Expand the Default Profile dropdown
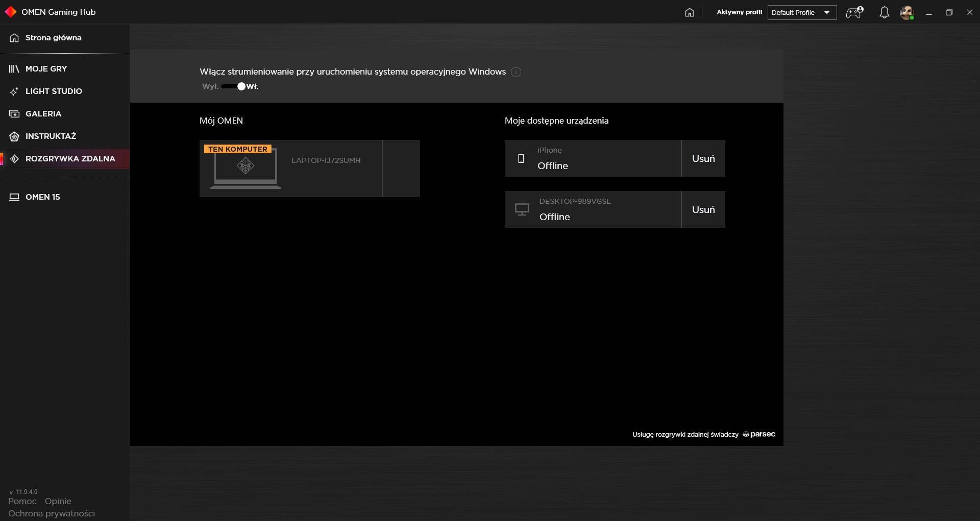The height and width of the screenshot is (521, 980). tap(802, 12)
